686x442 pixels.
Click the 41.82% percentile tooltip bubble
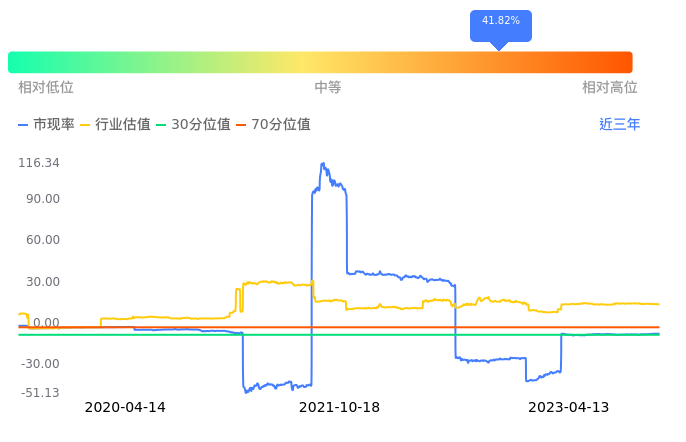point(500,22)
